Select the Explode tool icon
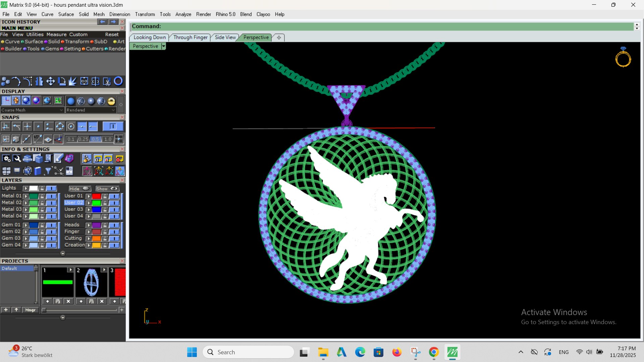 (73, 81)
